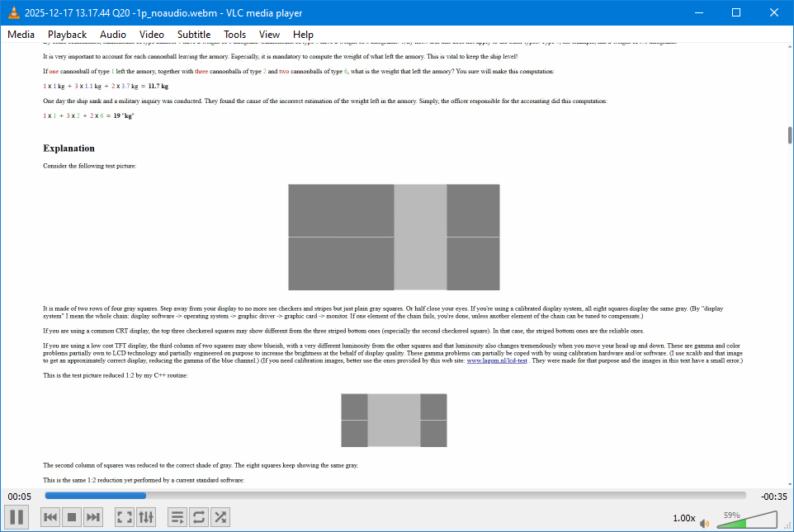Open the Playback menu
This screenshot has height=532, width=794.
click(x=68, y=35)
